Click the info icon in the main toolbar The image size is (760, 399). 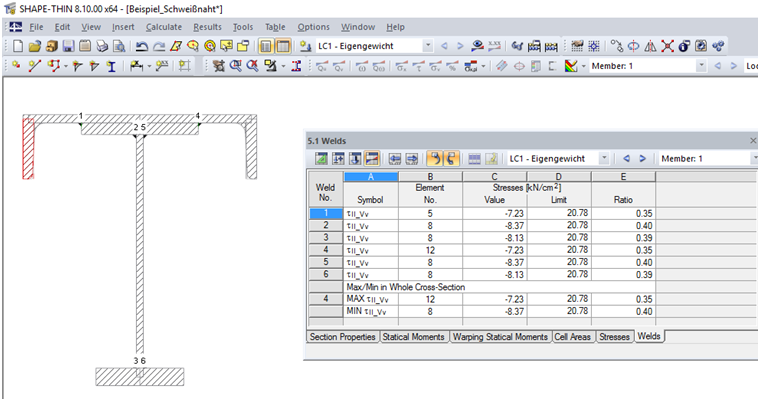click(684, 46)
